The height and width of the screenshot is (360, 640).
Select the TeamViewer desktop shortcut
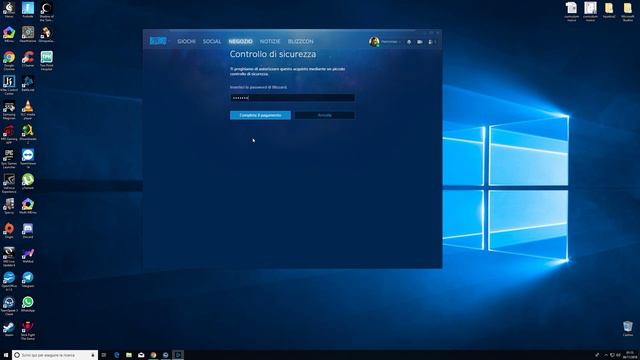[28, 158]
